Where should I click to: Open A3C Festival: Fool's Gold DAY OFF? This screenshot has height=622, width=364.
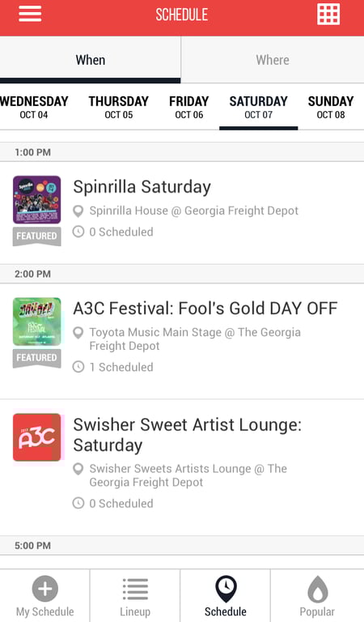click(182, 341)
